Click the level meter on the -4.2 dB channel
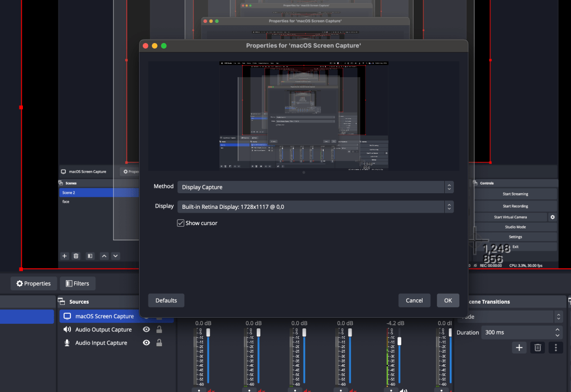The image size is (571, 392). tap(388, 357)
